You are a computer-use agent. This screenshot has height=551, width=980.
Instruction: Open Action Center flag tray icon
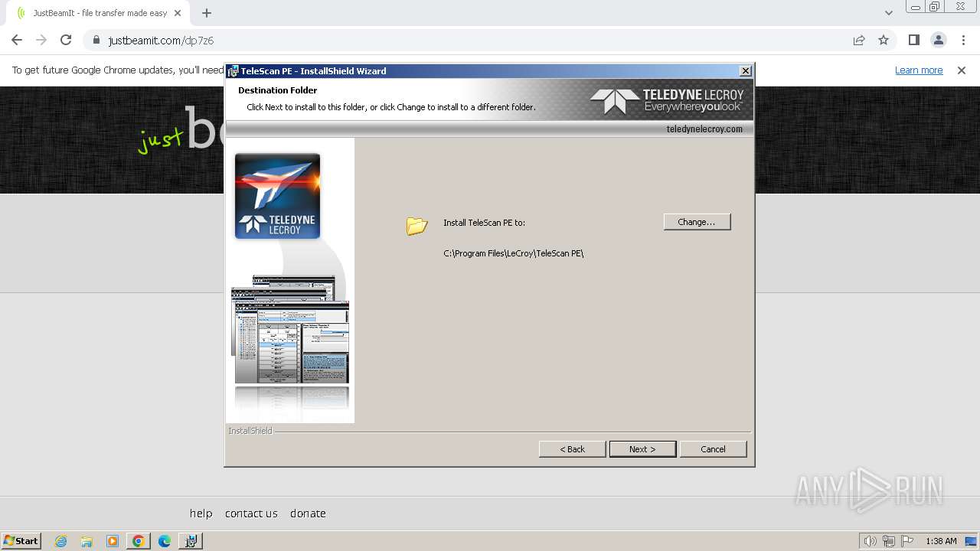(x=906, y=541)
